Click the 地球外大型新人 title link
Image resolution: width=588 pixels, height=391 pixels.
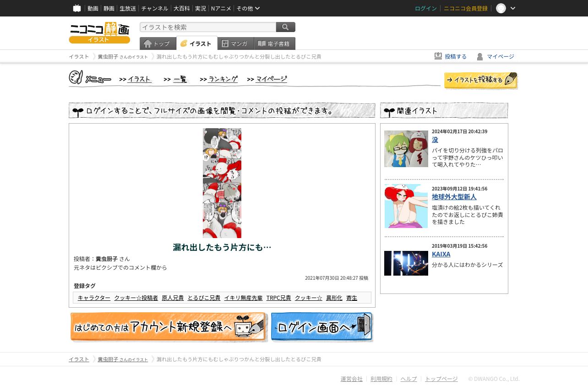pos(454,197)
